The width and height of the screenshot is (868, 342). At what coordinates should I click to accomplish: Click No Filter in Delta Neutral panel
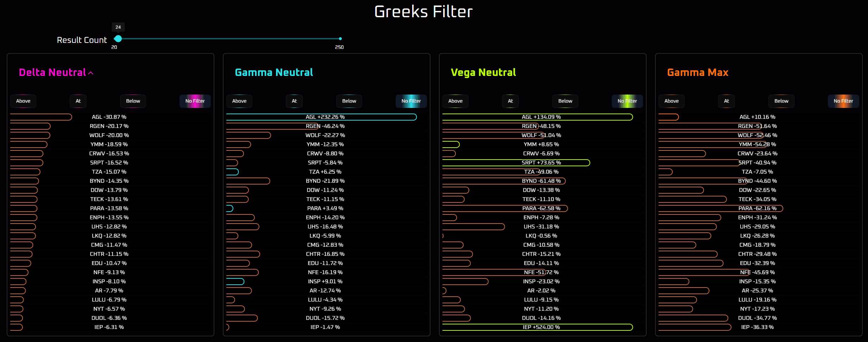click(195, 101)
